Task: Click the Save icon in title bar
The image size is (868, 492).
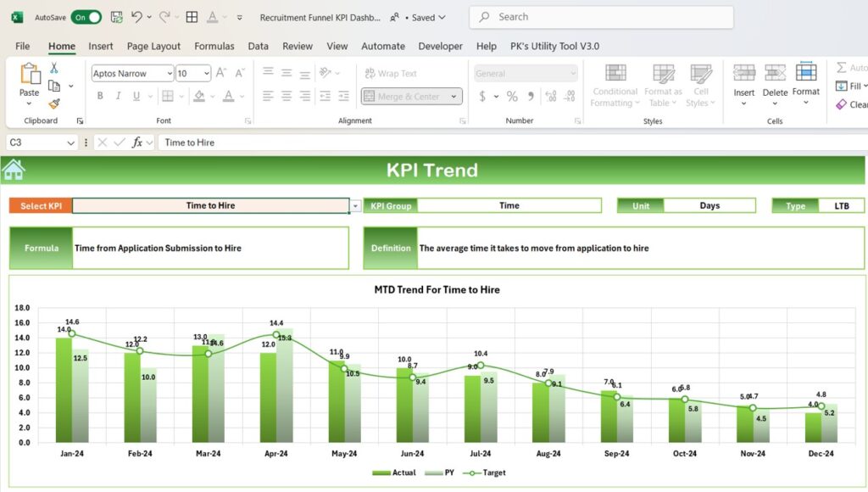Action: 116,17
